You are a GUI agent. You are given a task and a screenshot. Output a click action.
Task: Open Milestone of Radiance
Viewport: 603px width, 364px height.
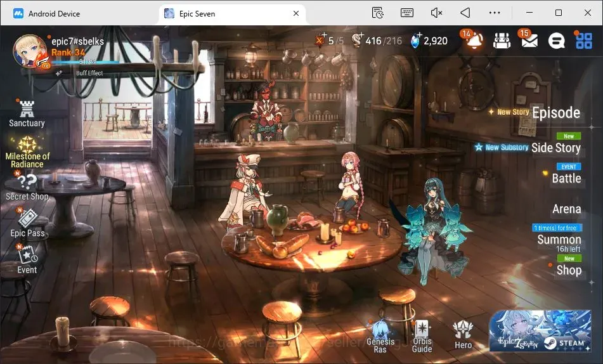click(x=27, y=153)
